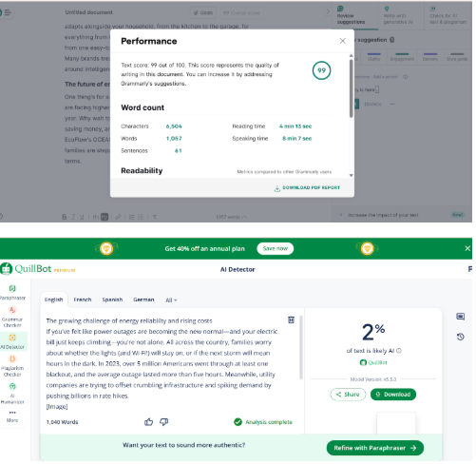Open the AI Humanizer tool
The width and height of the screenshot is (476, 464).
pyautogui.click(x=12, y=394)
